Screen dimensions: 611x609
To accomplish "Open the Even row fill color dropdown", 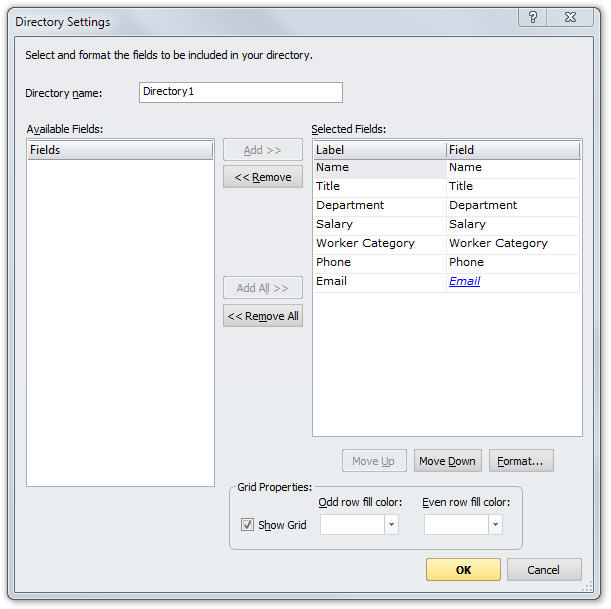I will click(x=495, y=525).
